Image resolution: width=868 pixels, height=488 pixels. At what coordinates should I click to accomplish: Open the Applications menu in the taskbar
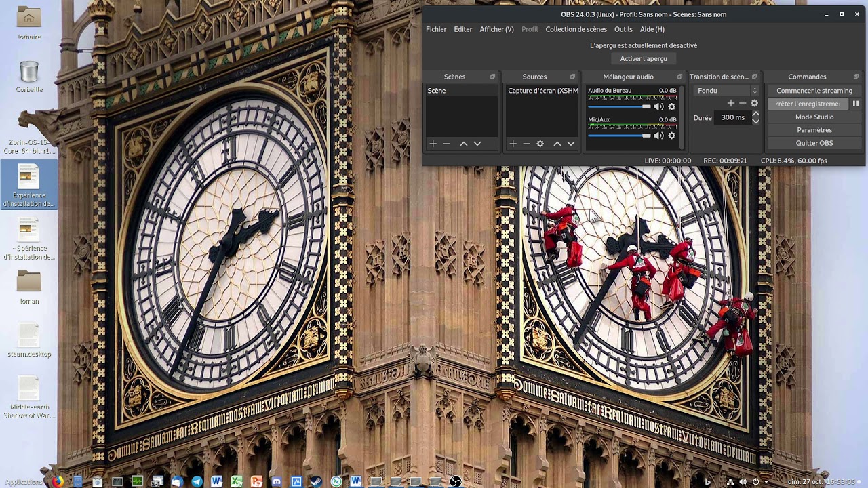click(24, 482)
